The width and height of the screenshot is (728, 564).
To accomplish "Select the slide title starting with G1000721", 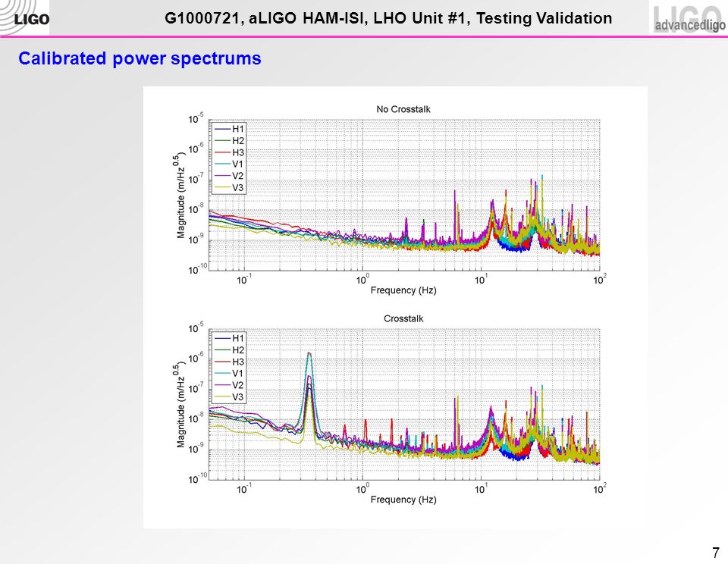I will coord(388,18).
